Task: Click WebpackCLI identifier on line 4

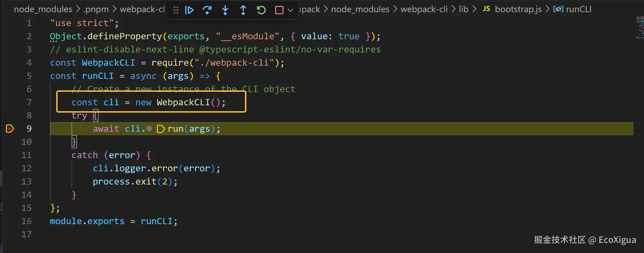Action: point(108,63)
